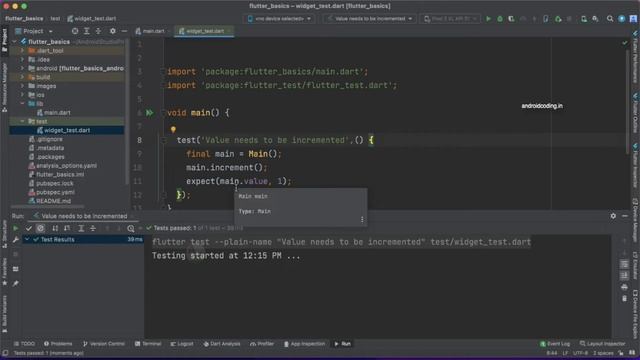This screenshot has height=360, width=640.
Task: Click the sort by duration icon in Run toolbar
Action: point(67,228)
